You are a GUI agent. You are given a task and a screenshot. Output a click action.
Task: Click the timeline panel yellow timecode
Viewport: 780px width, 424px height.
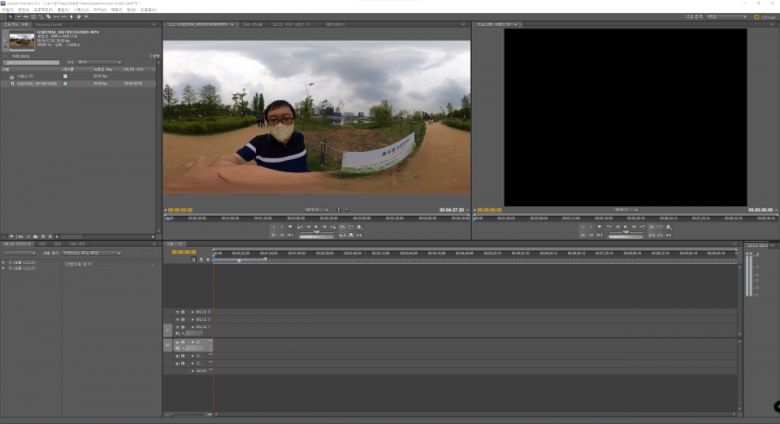tap(184, 252)
